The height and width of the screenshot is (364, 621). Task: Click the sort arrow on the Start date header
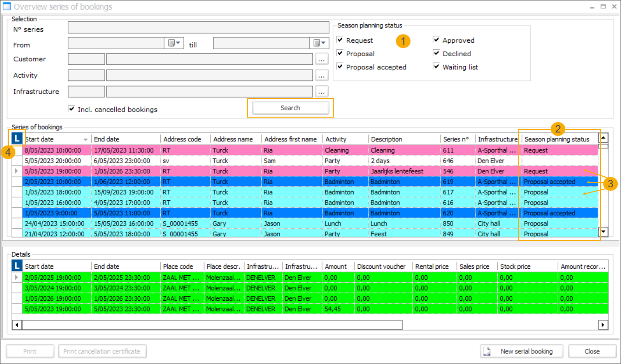[86, 139]
